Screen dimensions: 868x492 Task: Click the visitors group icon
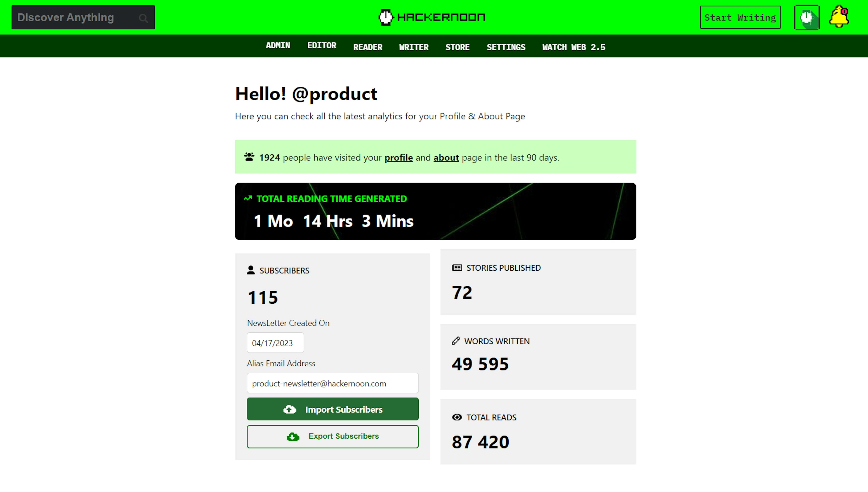pyautogui.click(x=249, y=157)
